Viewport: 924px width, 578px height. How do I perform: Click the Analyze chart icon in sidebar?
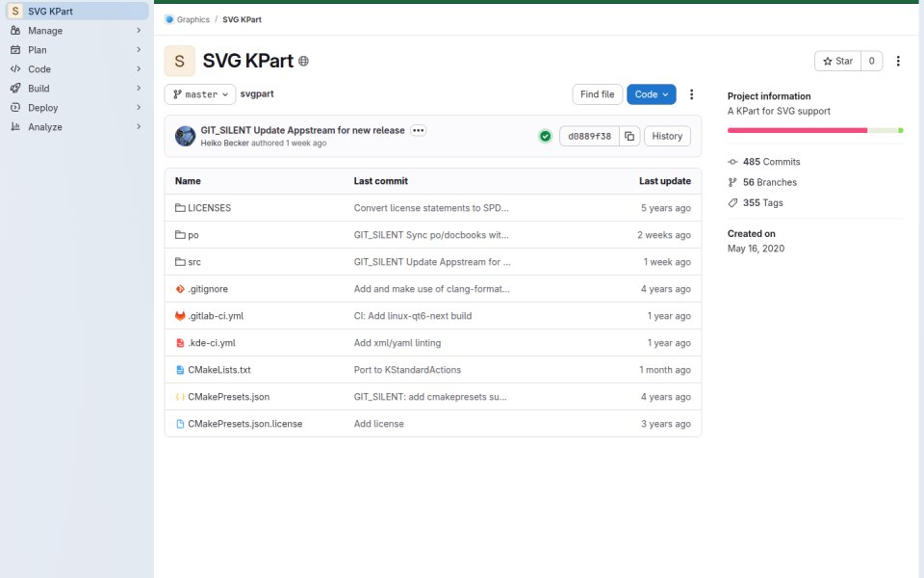(x=15, y=127)
